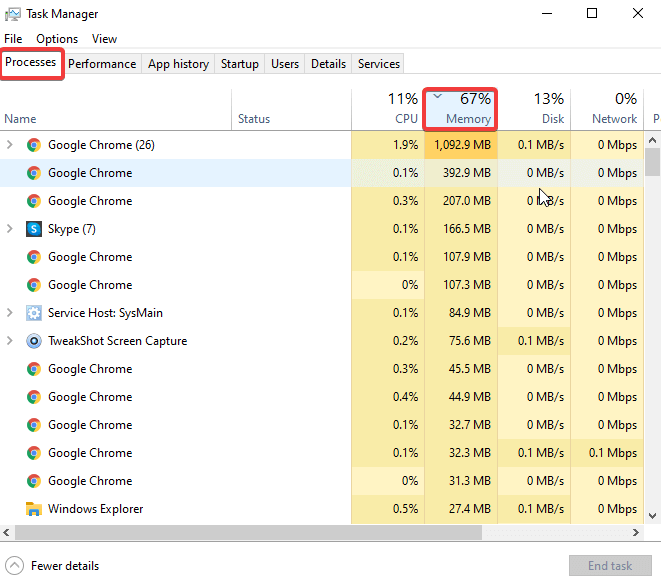Click Chrome icon in the 107.3 MB row
The height and width of the screenshot is (588, 661).
tap(34, 285)
